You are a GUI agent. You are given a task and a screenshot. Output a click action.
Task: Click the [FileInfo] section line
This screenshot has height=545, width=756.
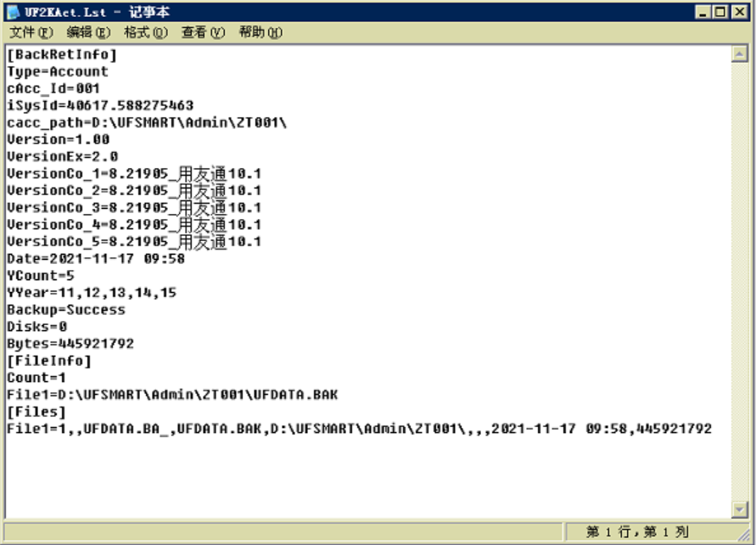[x=48, y=361]
